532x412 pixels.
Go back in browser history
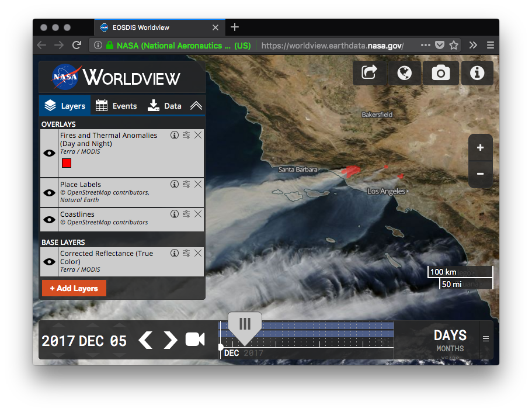coord(41,45)
